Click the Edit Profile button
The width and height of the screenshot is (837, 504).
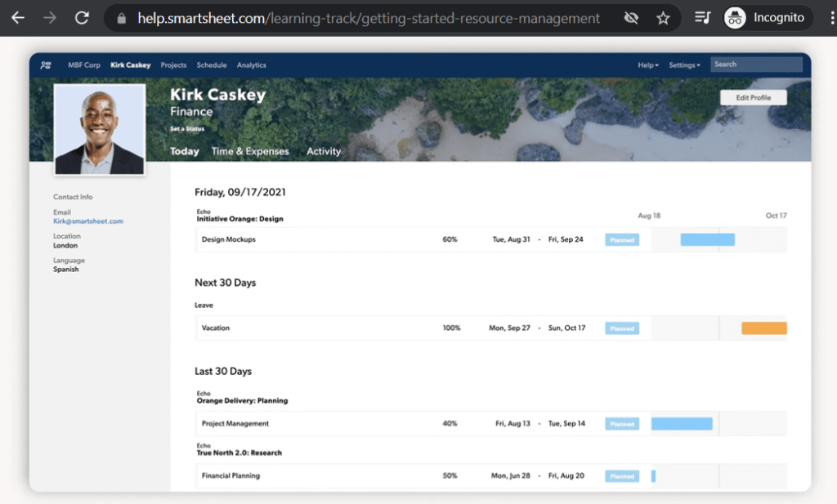[753, 96]
